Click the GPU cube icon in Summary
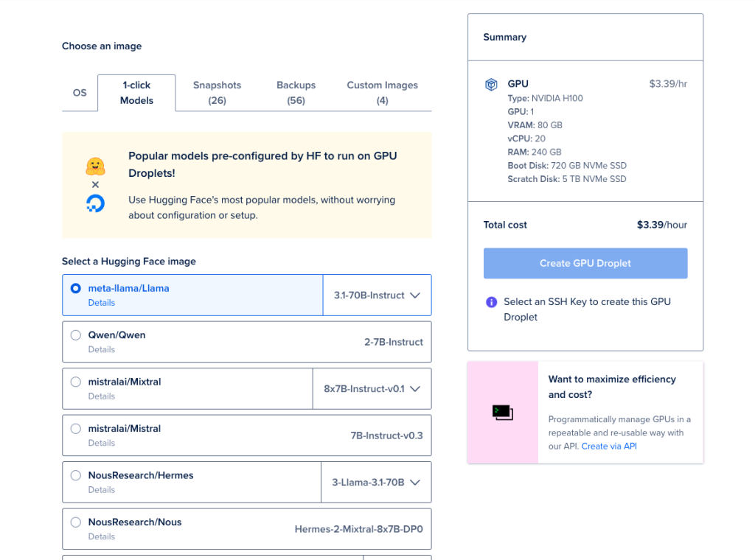This screenshot has width=755, height=560. click(490, 85)
